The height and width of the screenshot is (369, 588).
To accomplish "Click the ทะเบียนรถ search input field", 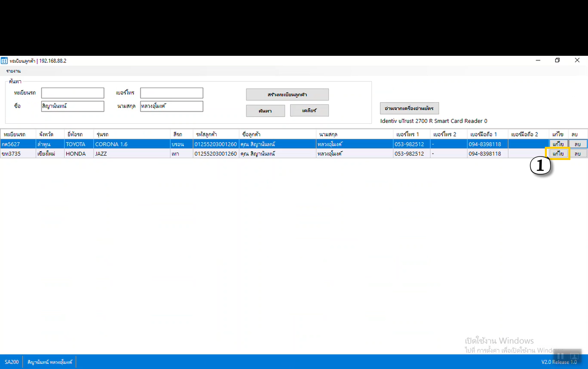I will click(x=73, y=93).
